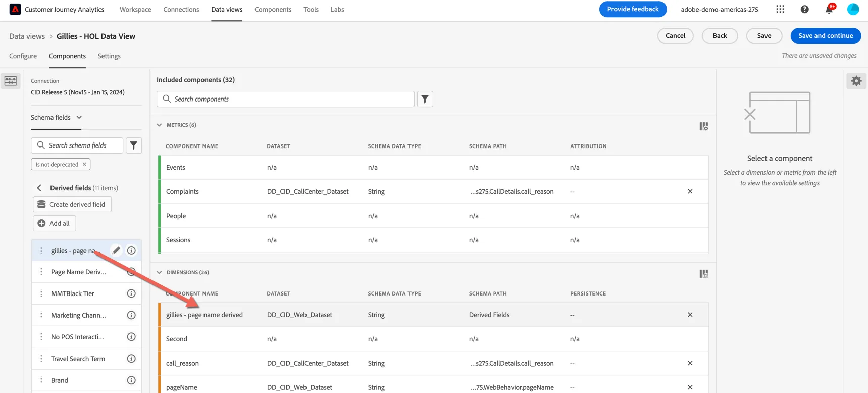Screen dimensions: 868x393
Task: Click the filter icon beside Search components
Action: (x=425, y=99)
